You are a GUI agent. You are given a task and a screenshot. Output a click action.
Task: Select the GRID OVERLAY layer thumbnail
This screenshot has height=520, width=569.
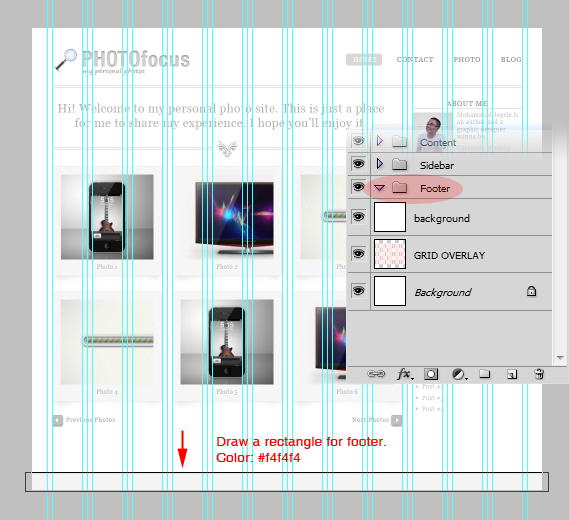(390, 254)
